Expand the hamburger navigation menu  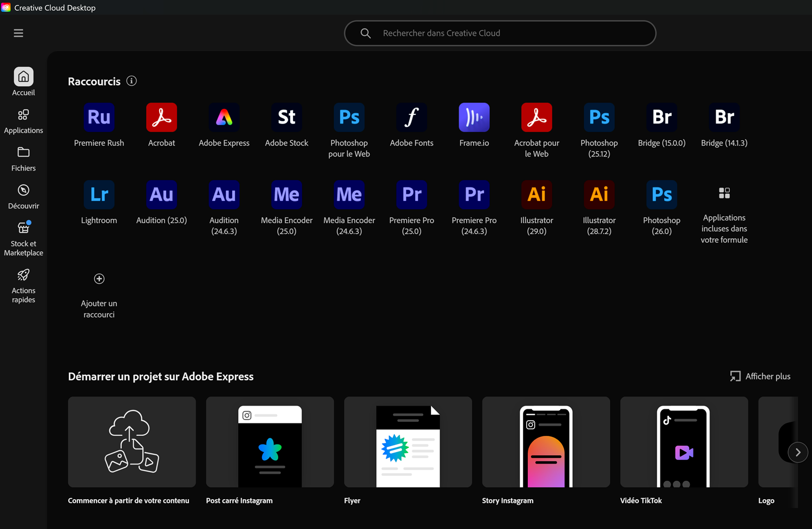tap(18, 34)
